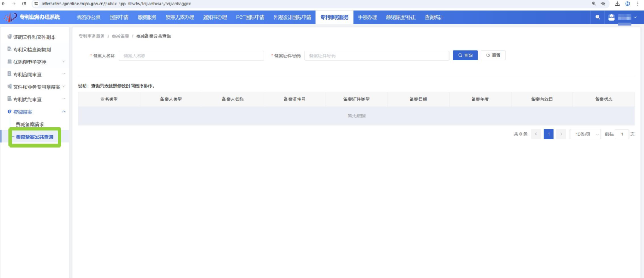
Task: Click the browser back arrow
Action: coord(4,4)
